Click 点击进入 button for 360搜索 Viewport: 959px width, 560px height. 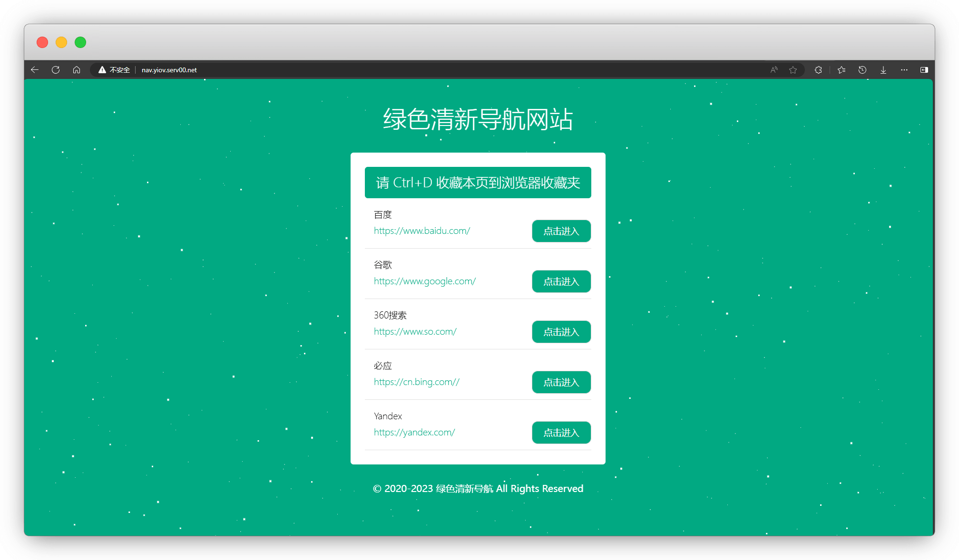[x=561, y=332]
